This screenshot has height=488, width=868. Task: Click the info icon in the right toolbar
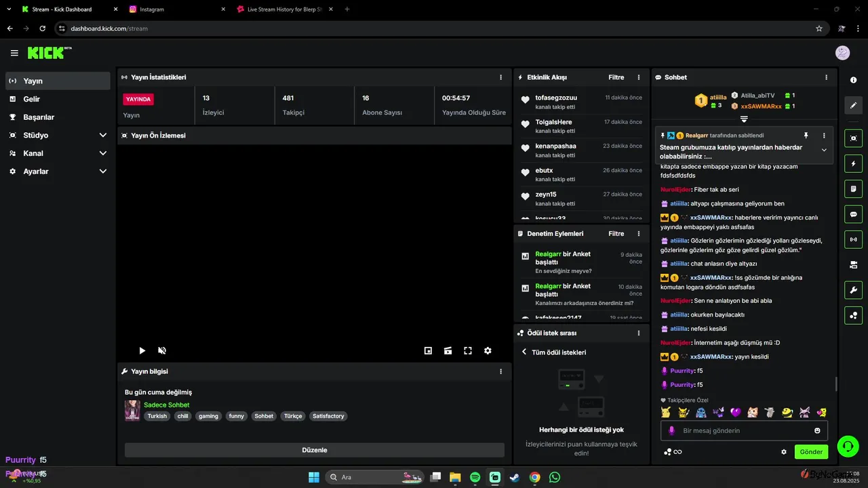pyautogui.click(x=853, y=80)
